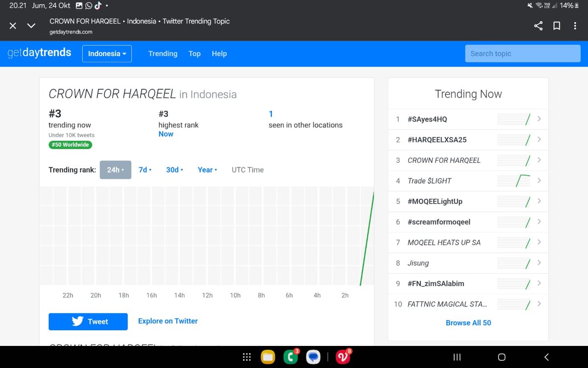Tap the Android recent apps button
Viewport: 588px width, 368px height.
[457, 357]
